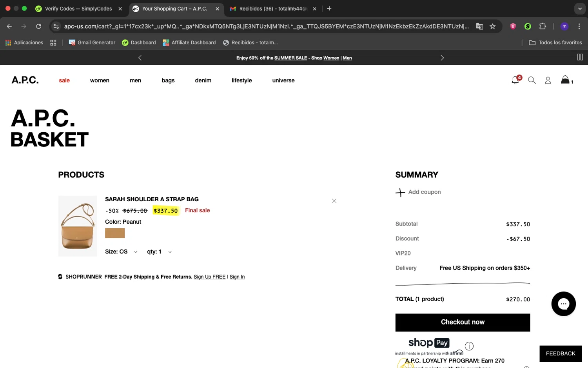This screenshot has height=368, width=588.
Task: Click ShopRunner Sign Up FREE link
Action: pos(209,277)
